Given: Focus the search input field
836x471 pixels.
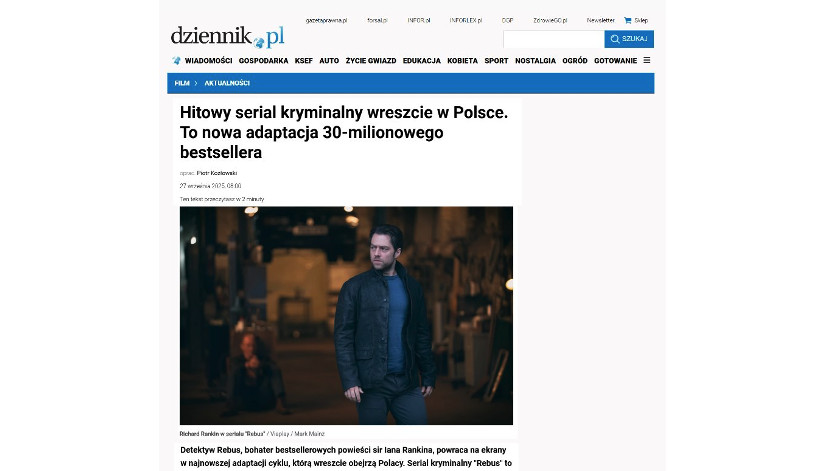Looking at the screenshot, I should (x=553, y=39).
